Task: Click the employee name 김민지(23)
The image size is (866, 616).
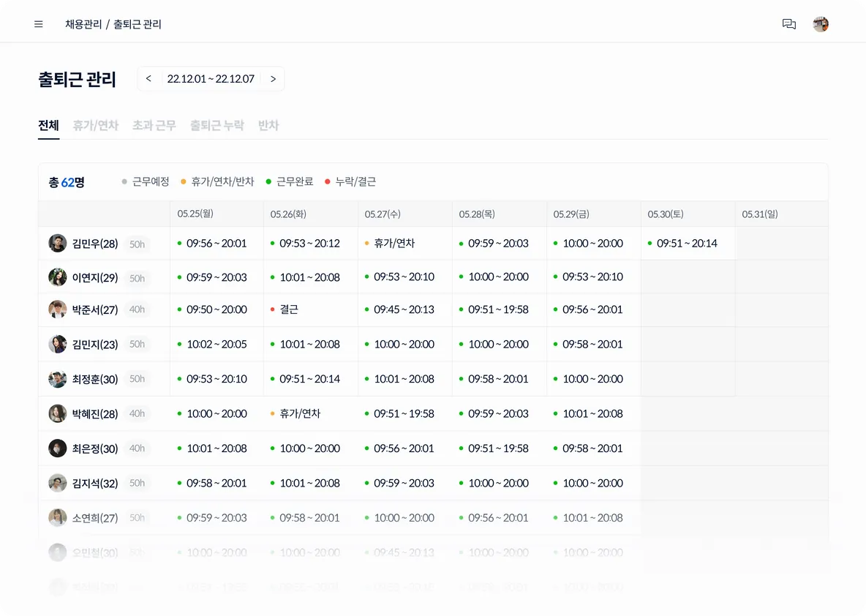Action: 95,345
